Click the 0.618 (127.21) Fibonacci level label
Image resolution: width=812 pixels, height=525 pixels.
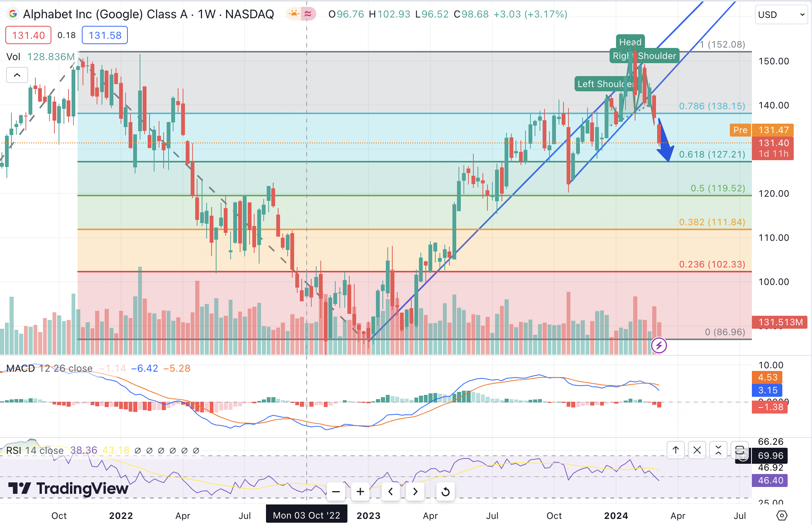pyautogui.click(x=712, y=154)
